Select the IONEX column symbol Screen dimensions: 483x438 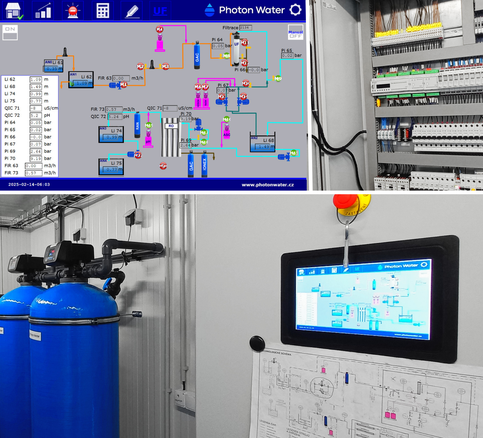click(x=205, y=164)
